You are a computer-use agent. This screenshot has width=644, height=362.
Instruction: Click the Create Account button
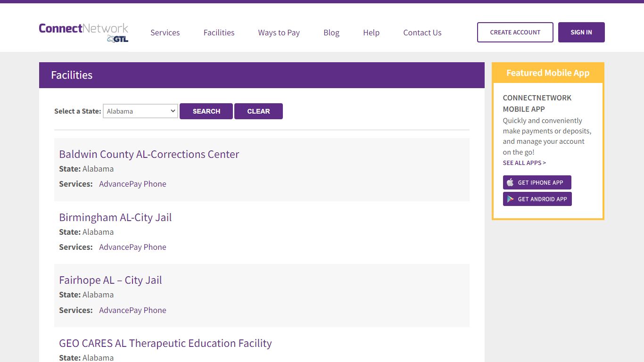(x=515, y=32)
